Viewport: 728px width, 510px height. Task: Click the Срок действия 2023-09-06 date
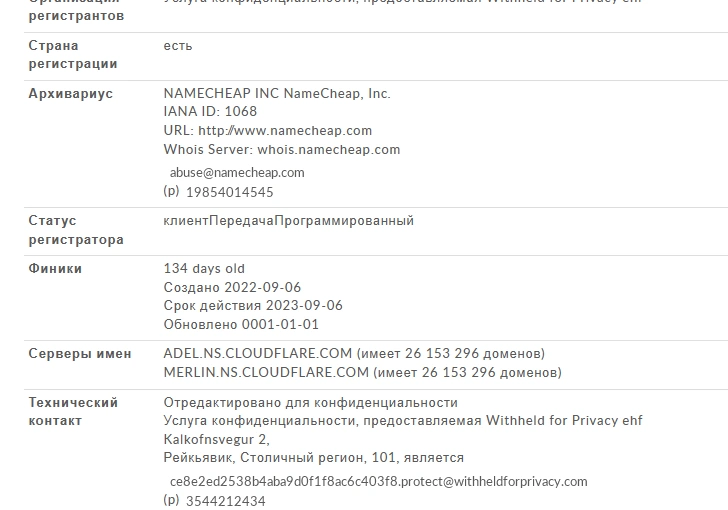click(253, 306)
